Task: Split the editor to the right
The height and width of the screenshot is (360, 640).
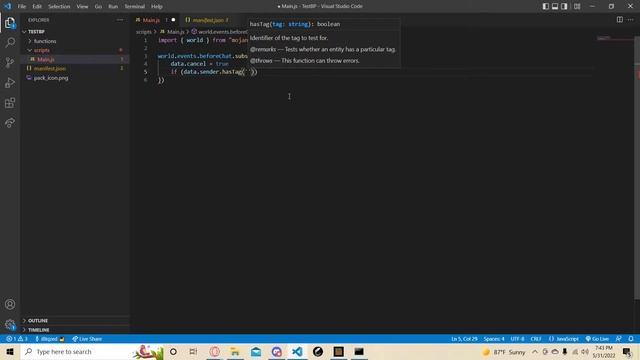Action: tap(620, 20)
